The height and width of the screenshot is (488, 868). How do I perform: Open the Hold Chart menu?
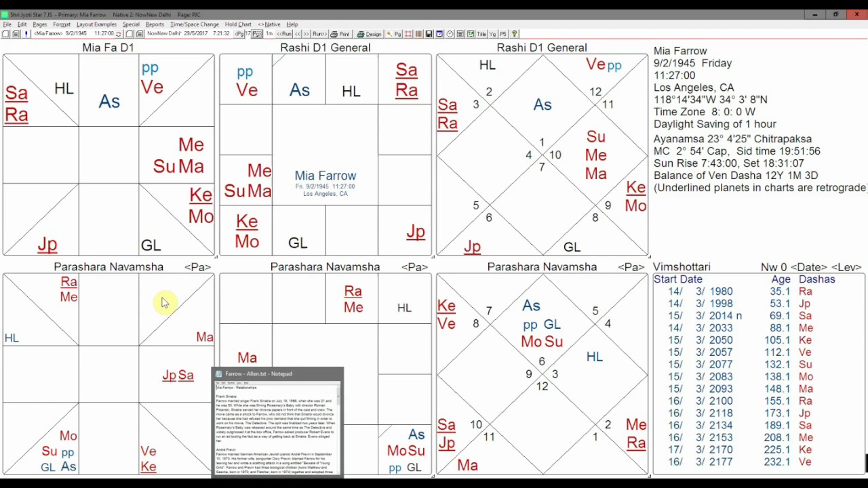(238, 24)
